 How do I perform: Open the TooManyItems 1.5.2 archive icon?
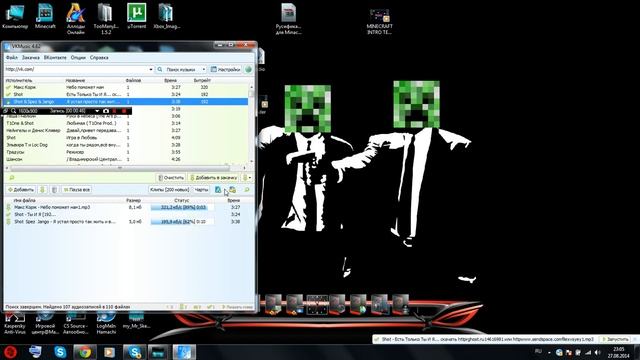click(106, 18)
